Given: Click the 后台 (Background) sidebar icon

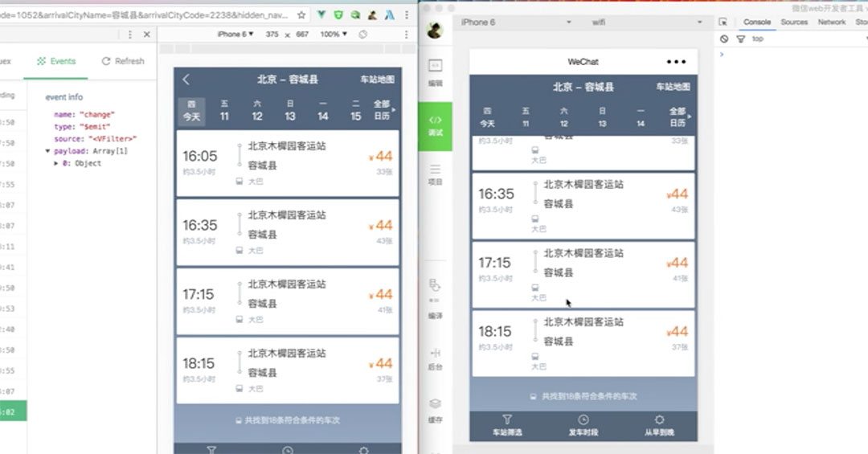Looking at the screenshot, I should click(435, 358).
